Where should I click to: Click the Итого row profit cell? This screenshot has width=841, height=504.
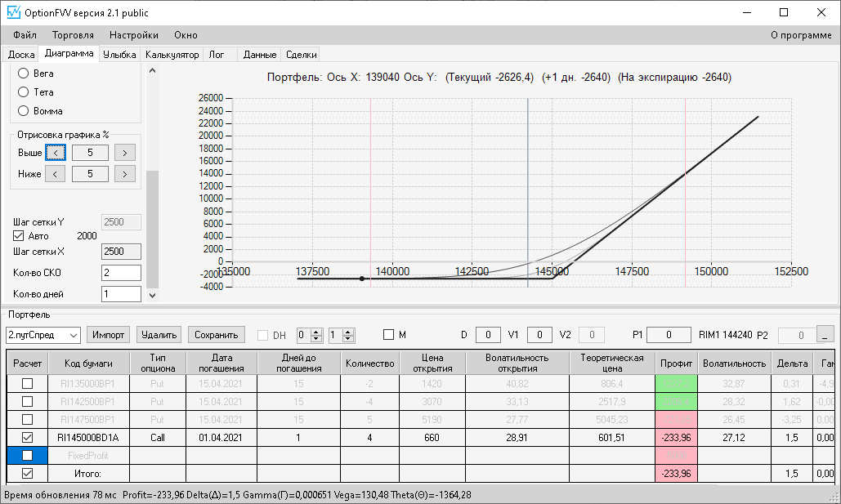677,474
